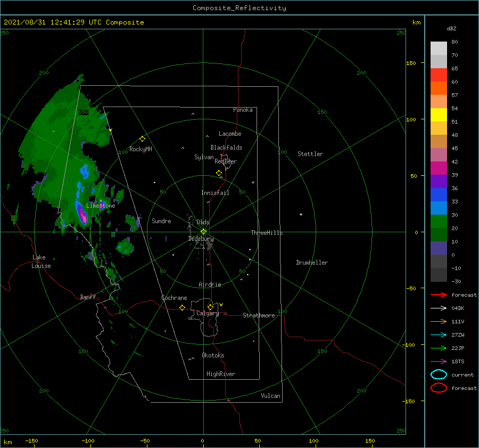479x448 pixels.
Task: Click the yellow radar center marker near Olds
Action: point(203,232)
